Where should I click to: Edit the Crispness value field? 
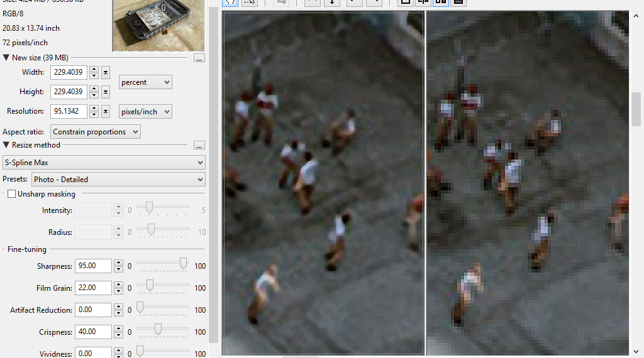coord(93,332)
